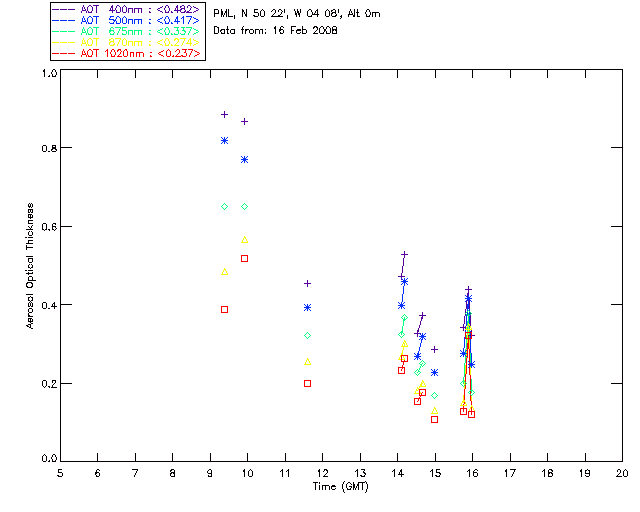This screenshot has width=640, height=512.
Task: Click the x-axis tick label 20
Action: (x=622, y=473)
